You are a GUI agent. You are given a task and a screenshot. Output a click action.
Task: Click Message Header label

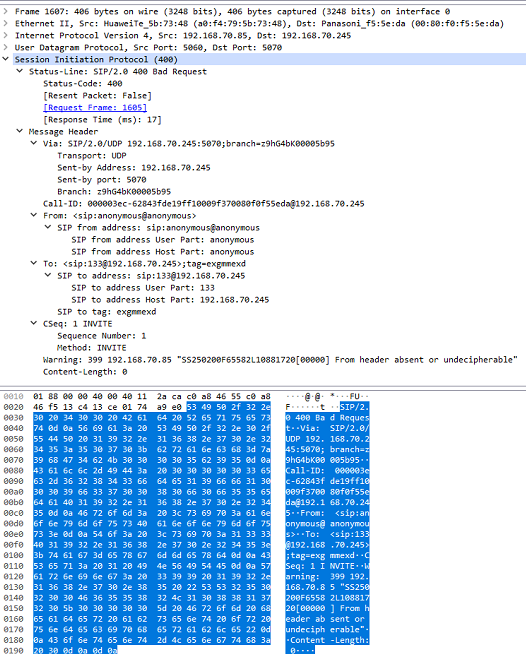pos(63,131)
